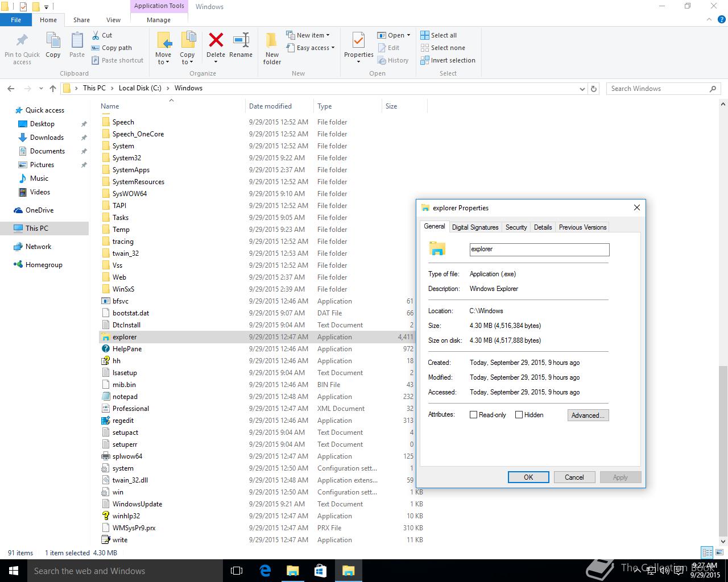Select OneDrive in navigation pane

(39, 210)
